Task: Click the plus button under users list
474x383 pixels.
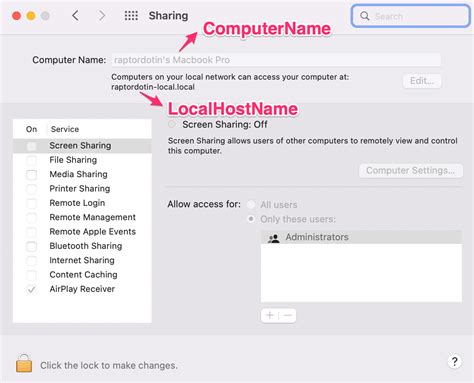Action: (x=270, y=315)
